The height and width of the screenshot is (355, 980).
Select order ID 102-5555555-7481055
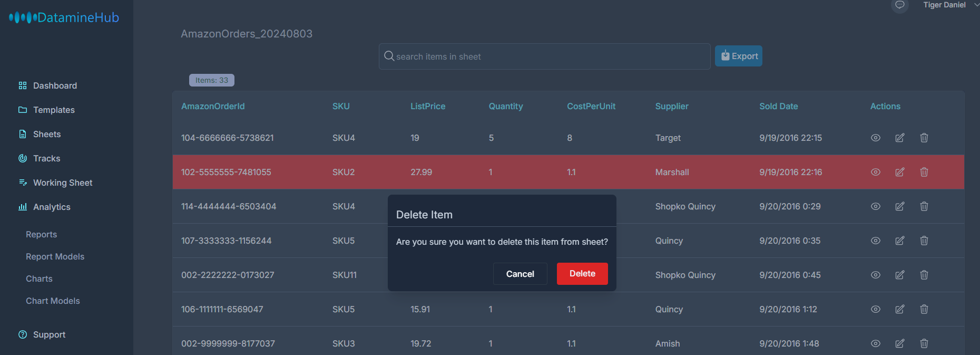pos(226,172)
